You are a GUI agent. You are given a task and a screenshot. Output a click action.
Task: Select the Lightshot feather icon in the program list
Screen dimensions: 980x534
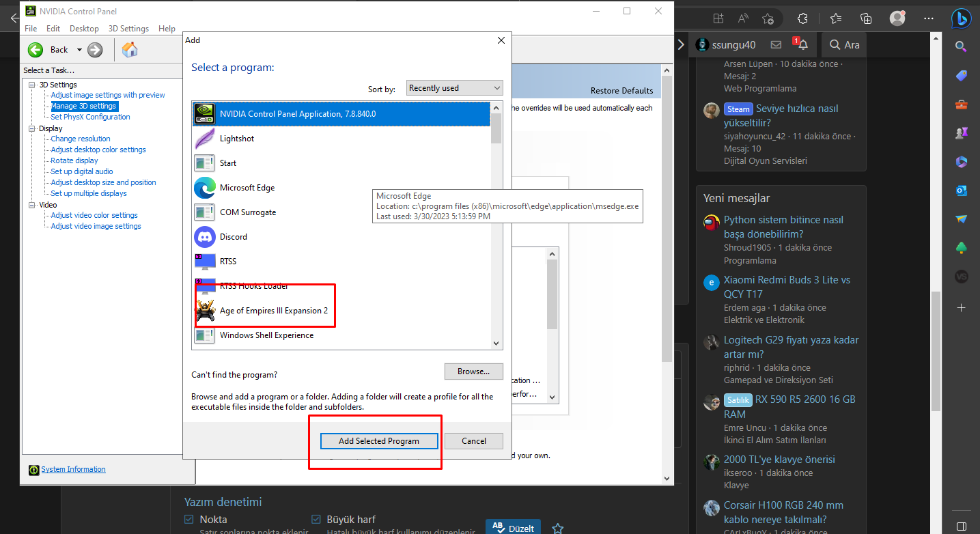click(205, 138)
